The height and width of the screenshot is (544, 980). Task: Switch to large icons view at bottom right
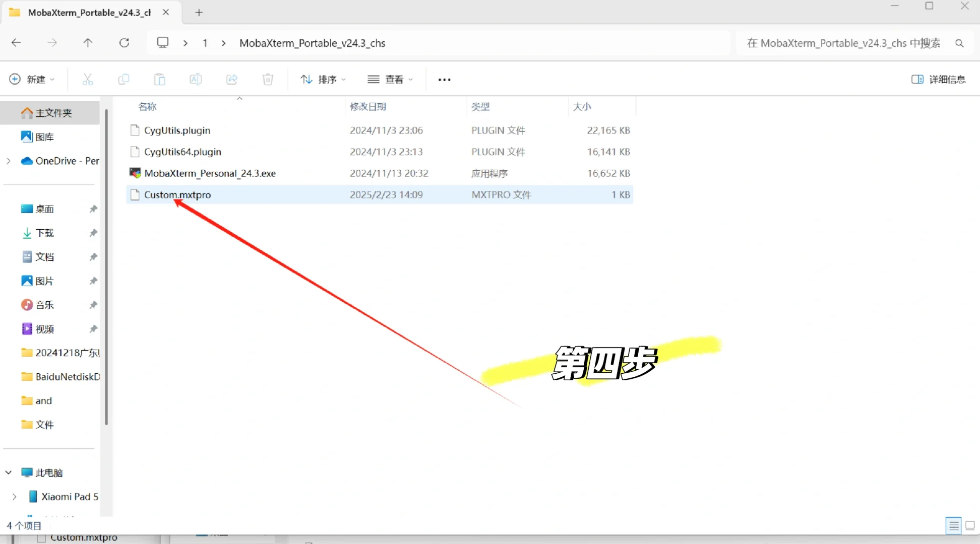pyautogui.click(x=970, y=525)
